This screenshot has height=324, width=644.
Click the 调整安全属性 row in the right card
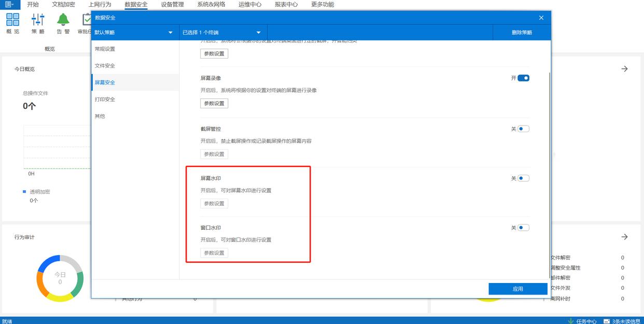coord(586,268)
